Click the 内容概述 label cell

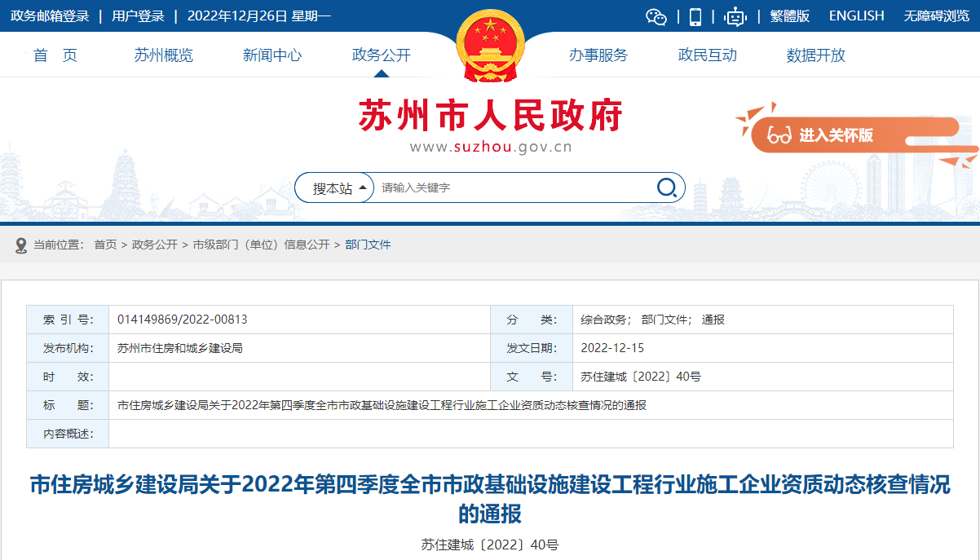pos(68,434)
